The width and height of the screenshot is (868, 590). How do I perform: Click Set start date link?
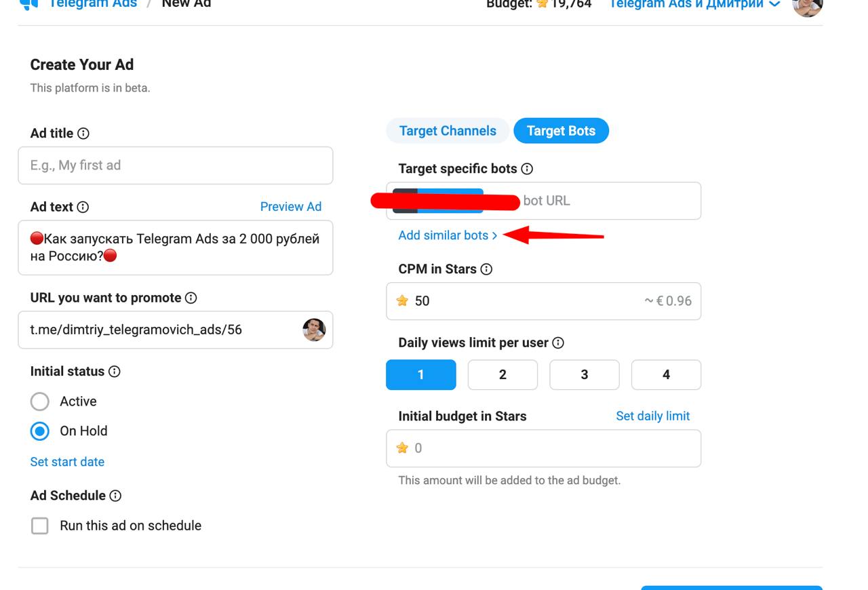67,462
